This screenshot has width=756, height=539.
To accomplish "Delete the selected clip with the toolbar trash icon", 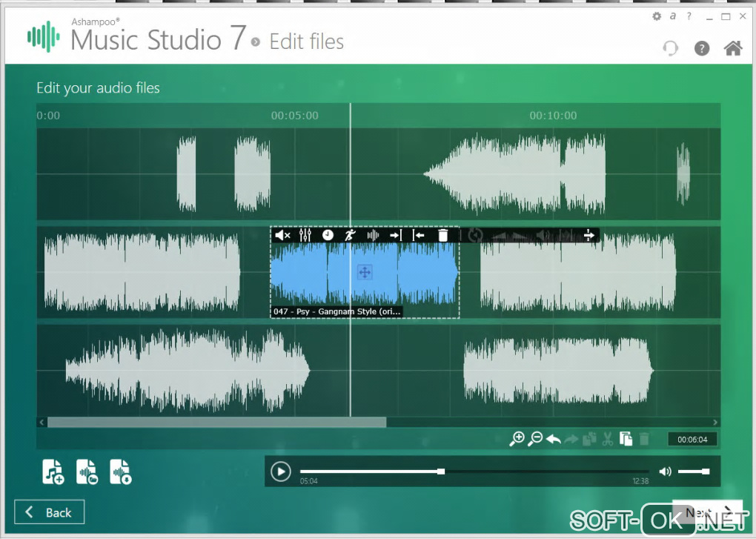I will (x=442, y=235).
